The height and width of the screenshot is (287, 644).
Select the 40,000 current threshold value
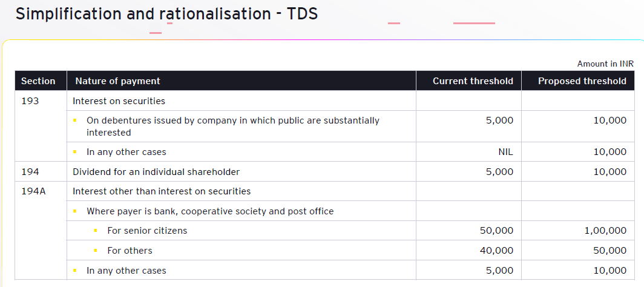(x=496, y=251)
